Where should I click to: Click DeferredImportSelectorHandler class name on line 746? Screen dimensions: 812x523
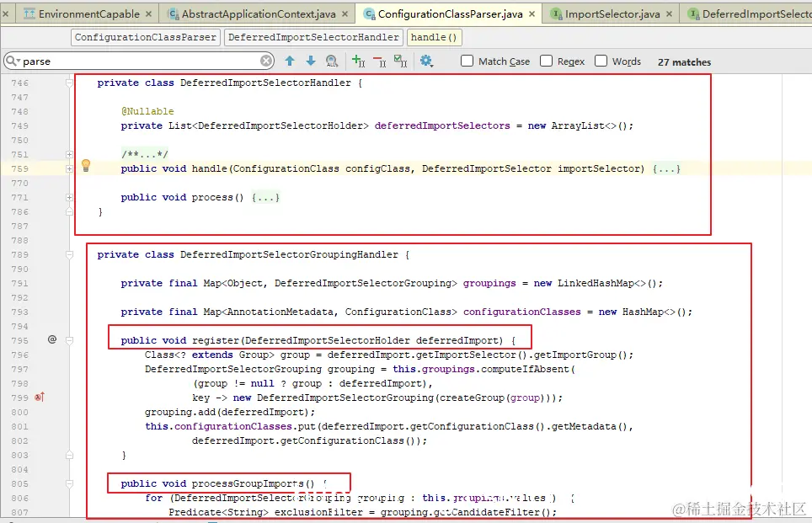click(265, 83)
